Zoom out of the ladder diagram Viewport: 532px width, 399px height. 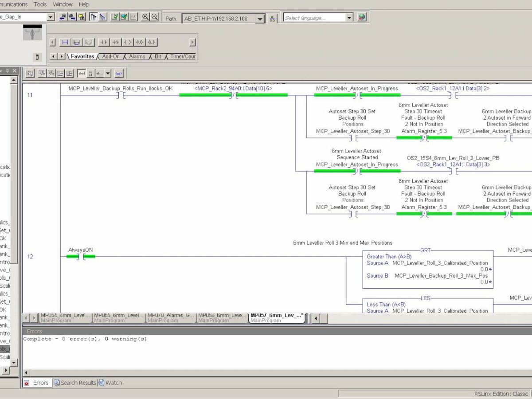coord(153,18)
